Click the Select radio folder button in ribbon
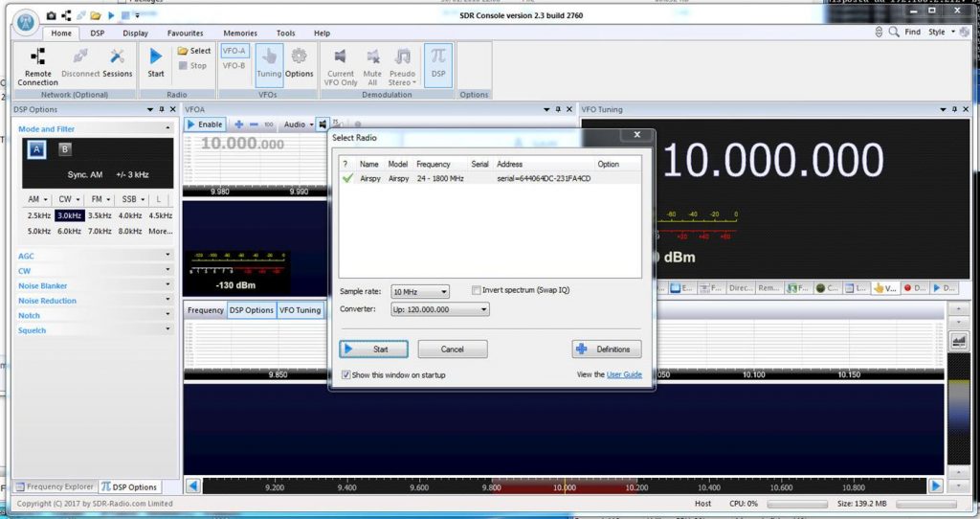Screen dimensions: 980x519 coord(194,51)
